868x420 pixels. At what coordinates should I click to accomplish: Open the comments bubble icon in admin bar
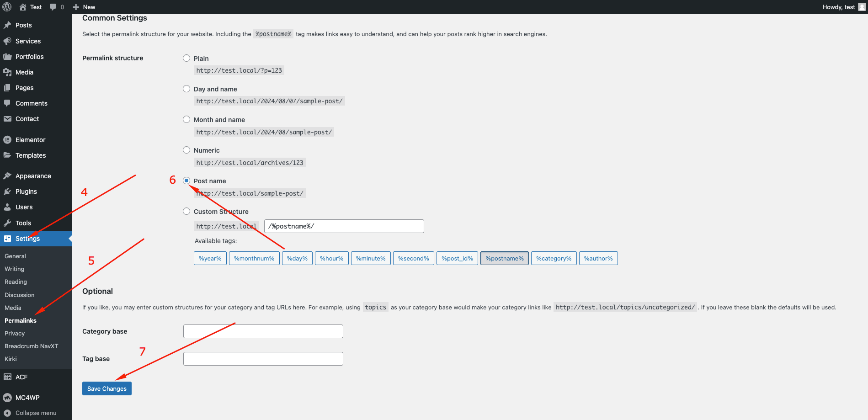pos(53,7)
